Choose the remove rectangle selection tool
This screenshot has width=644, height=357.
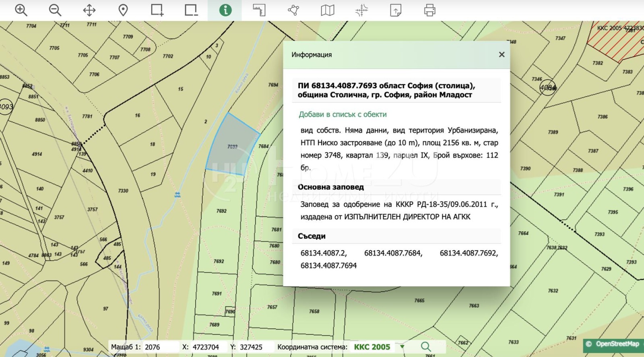pos(191,10)
